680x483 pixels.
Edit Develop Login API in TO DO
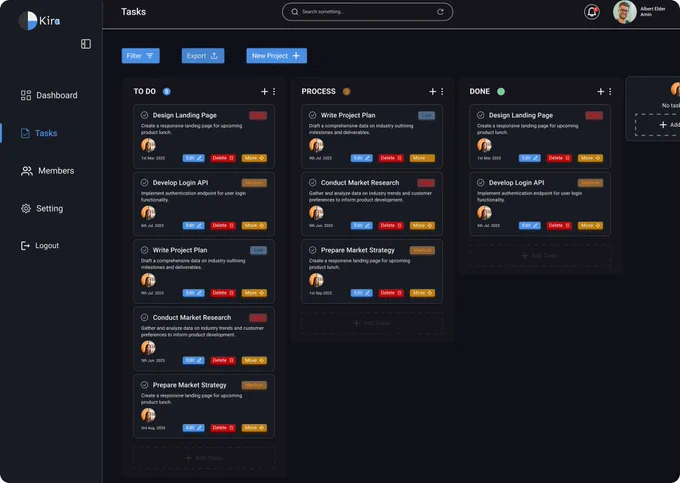click(193, 225)
